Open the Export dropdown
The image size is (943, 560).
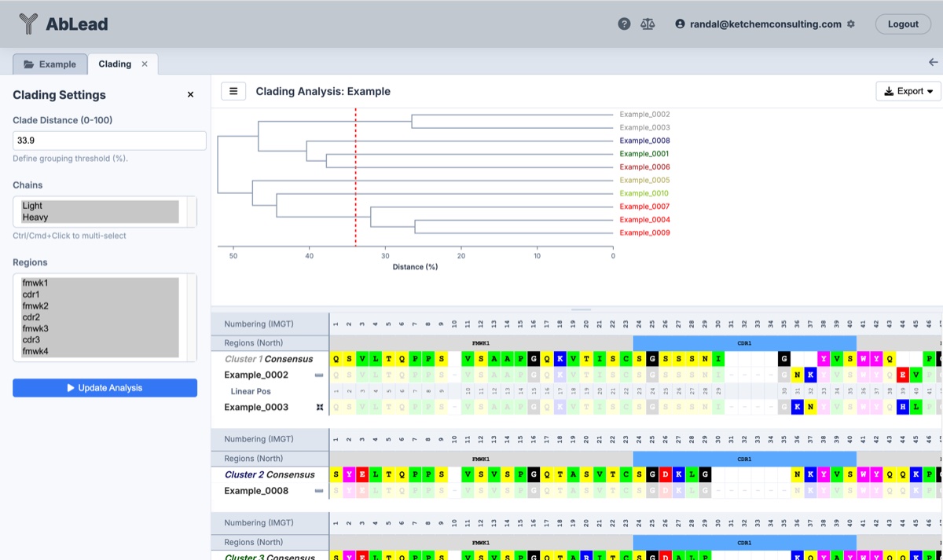pyautogui.click(x=908, y=91)
